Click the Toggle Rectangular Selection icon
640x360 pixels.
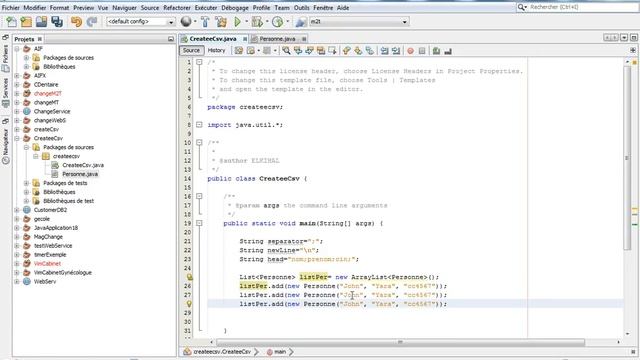tap(332, 51)
